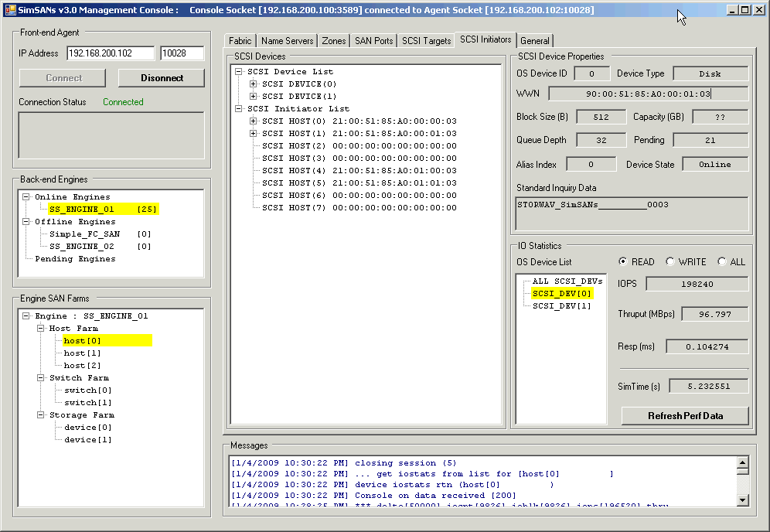Click the Disonnect button

coord(162,77)
